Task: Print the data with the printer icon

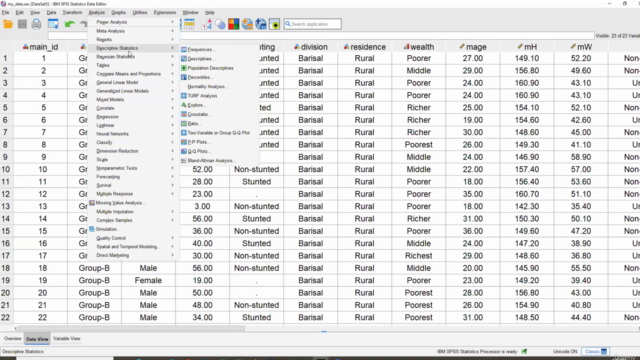Action: click(36, 24)
